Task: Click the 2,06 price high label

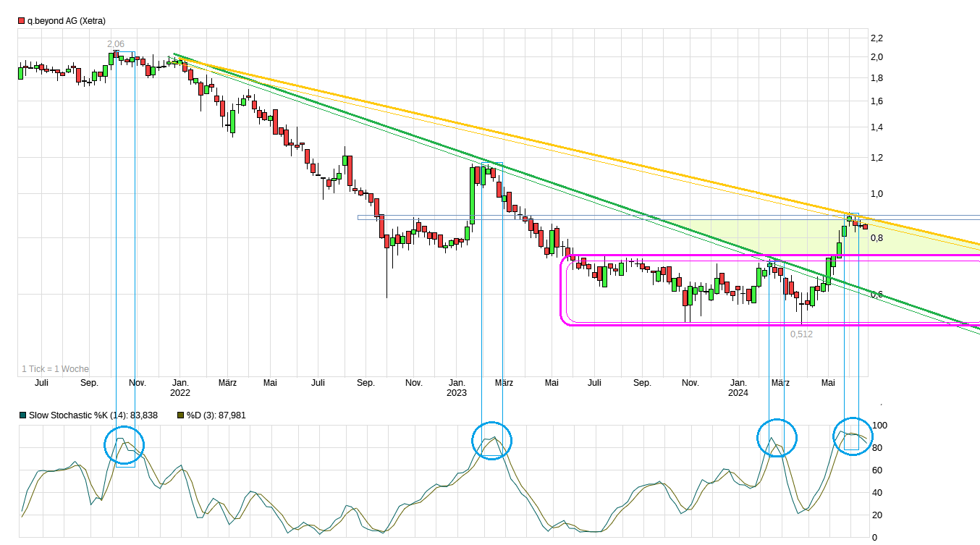Action: point(114,44)
